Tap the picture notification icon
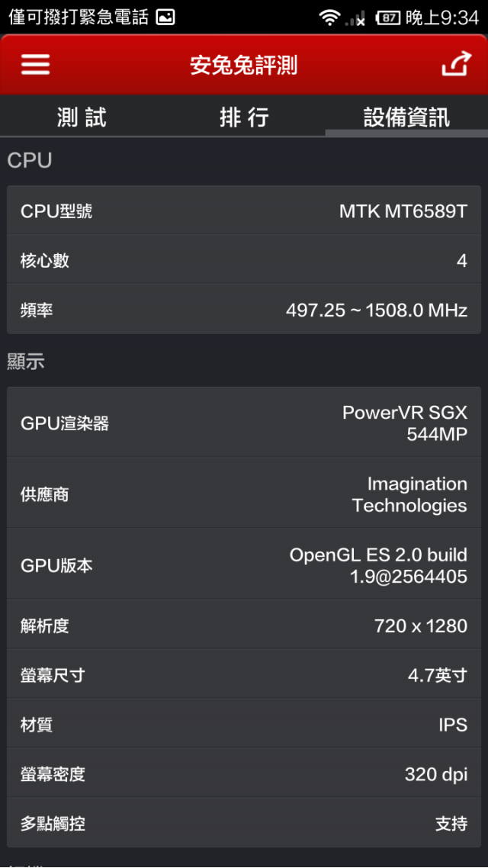 point(165,17)
